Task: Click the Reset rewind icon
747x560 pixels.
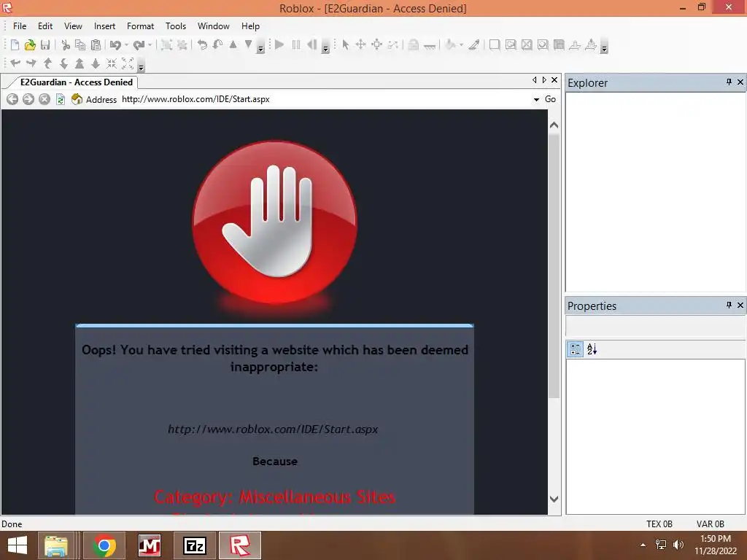Action: [312, 44]
